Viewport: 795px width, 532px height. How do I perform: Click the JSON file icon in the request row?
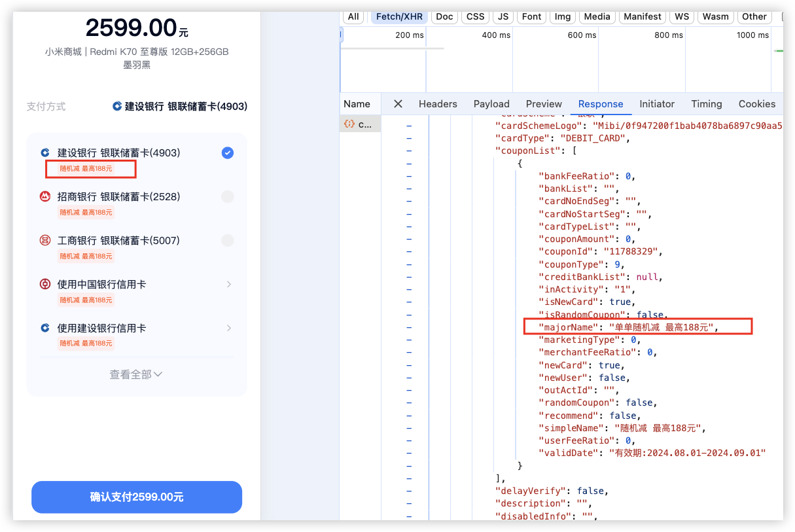click(x=349, y=124)
